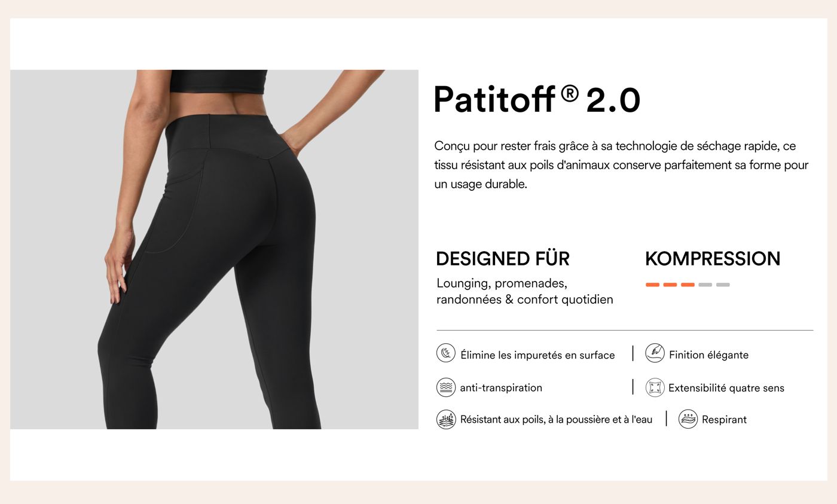Select the first orange compression segment
The image size is (837, 504).
652,285
